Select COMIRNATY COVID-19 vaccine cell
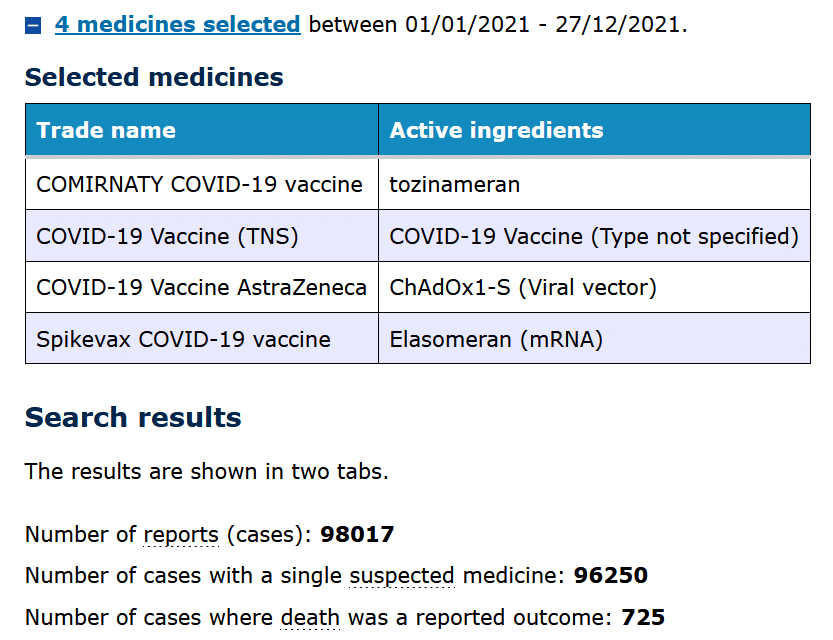The image size is (833, 640). [202, 184]
